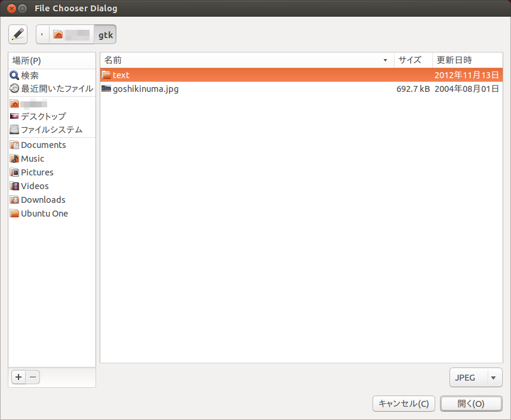Viewport: 511px width, 420px height.
Task: Open Documents bookmark
Action: click(x=43, y=145)
